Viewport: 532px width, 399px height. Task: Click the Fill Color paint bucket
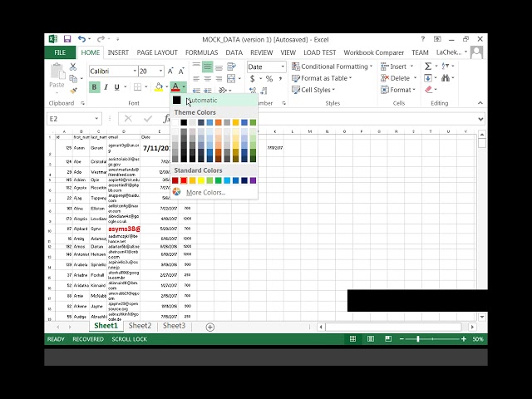click(x=159, y=87)
